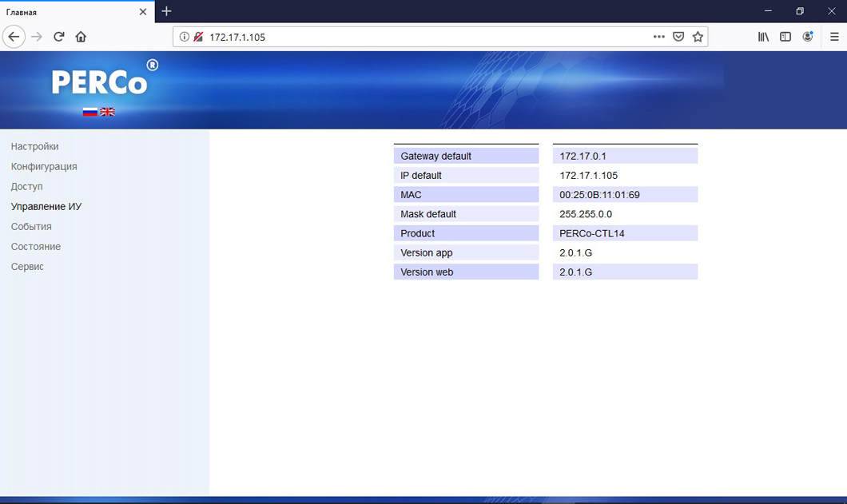Go to the browser home page icon

pos(81,37)
